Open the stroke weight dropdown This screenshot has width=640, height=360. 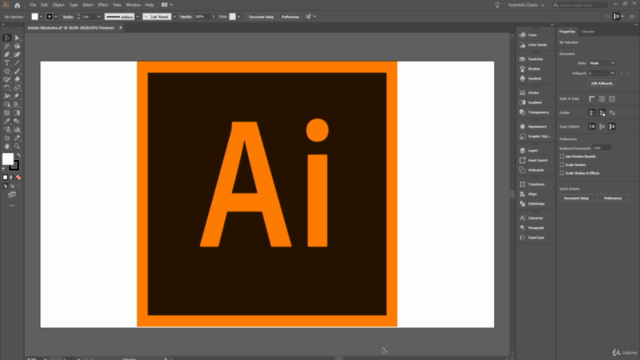click(x=99, y=17)
